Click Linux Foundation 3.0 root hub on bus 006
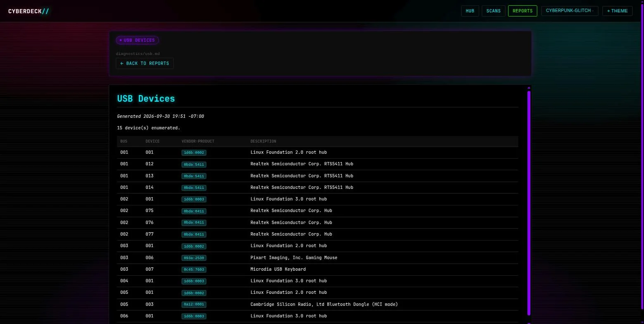Viewport: 644px width, 324px height. pos(288,316)
